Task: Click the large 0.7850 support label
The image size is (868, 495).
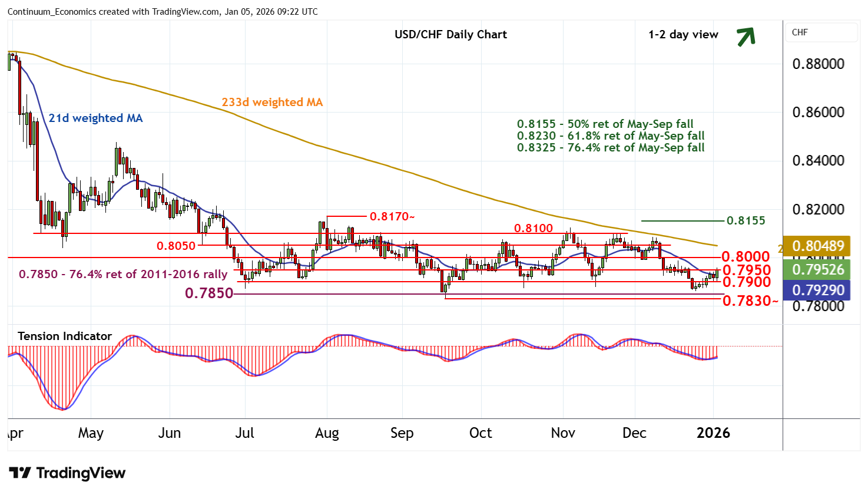Action: click(x=209, y=293)
